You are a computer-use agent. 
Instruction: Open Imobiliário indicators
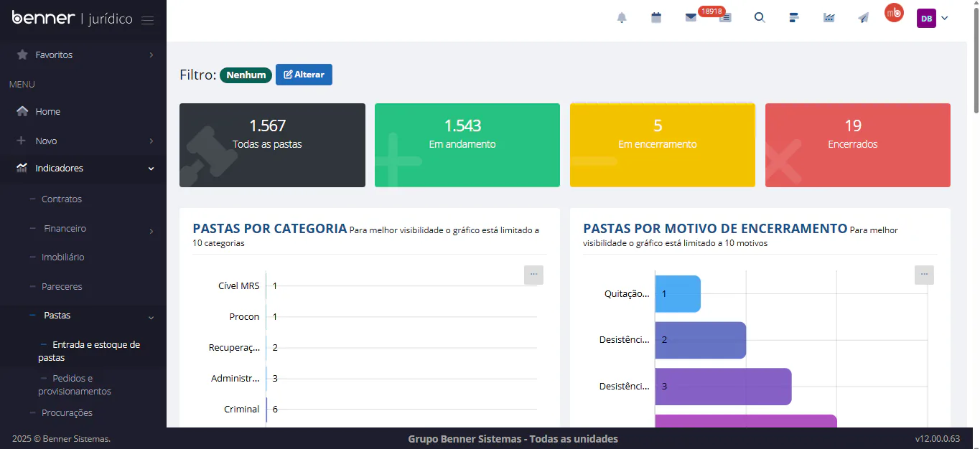point(63,257)
